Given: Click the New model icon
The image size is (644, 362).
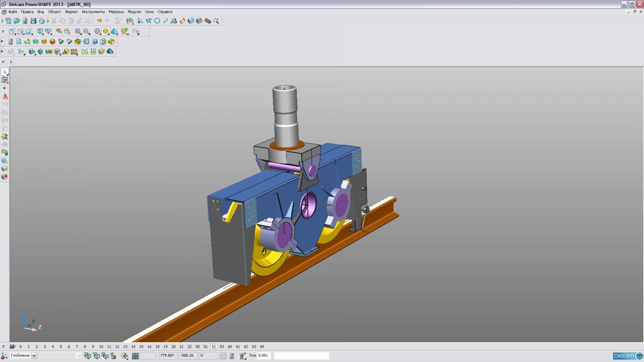Looking at the screenshot, I should click(8, 21).
